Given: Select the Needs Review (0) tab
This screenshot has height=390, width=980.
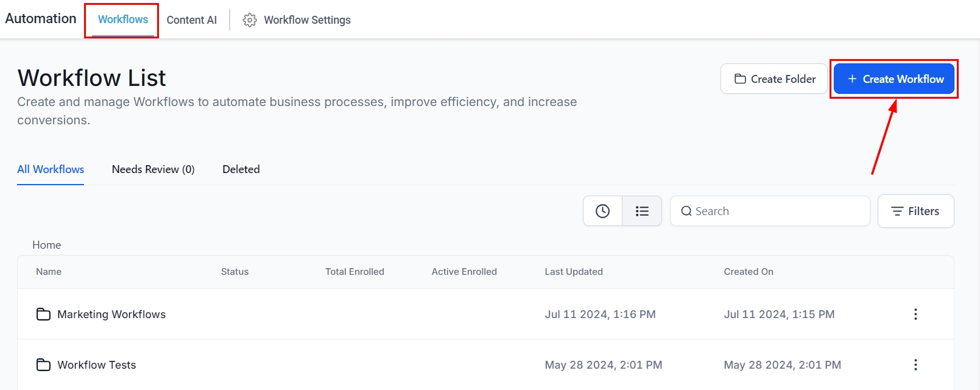Looking at the screenshot, I should pyautogui.click(x=153, y=169).
